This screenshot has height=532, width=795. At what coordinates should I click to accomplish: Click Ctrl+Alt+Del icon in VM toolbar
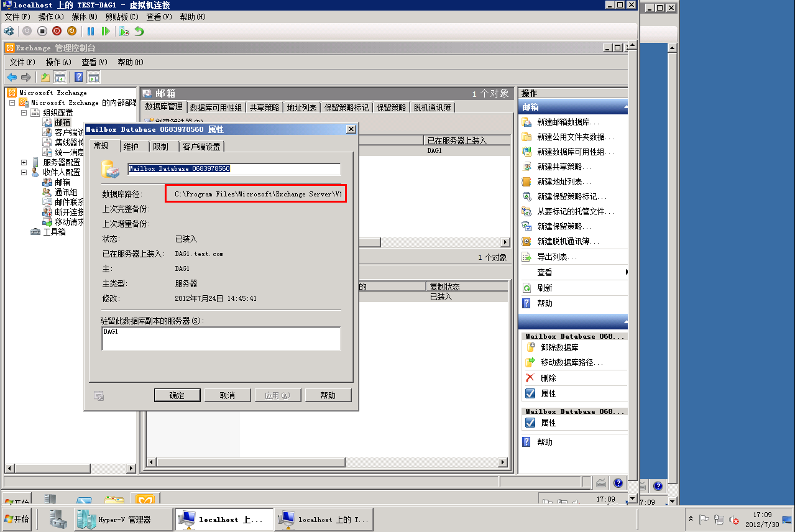point(9,30)
